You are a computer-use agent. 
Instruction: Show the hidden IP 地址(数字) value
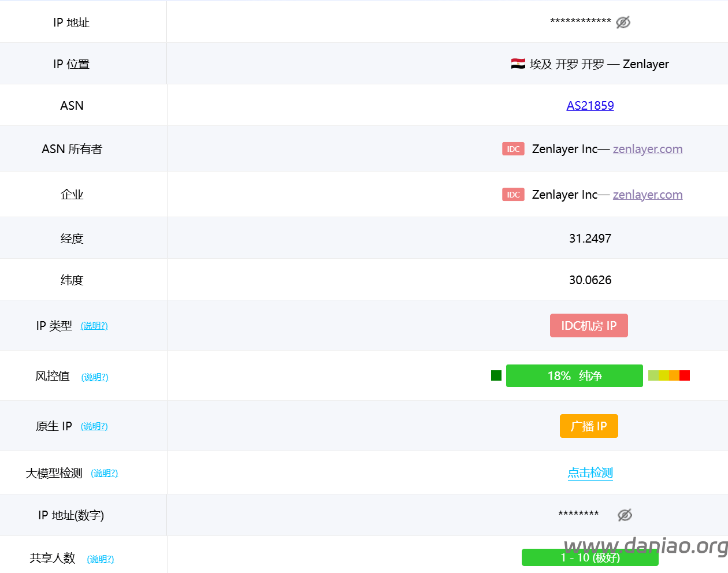[x=625, y=515]
